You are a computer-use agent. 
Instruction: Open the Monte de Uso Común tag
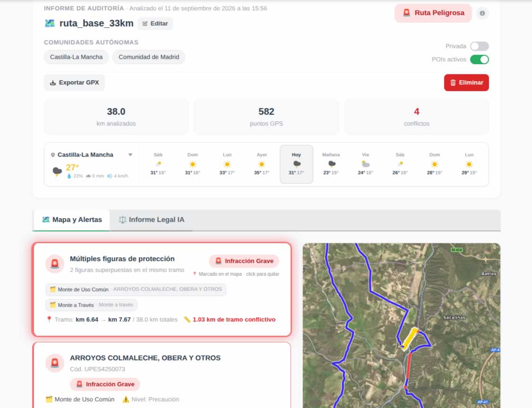click(136, 289)
